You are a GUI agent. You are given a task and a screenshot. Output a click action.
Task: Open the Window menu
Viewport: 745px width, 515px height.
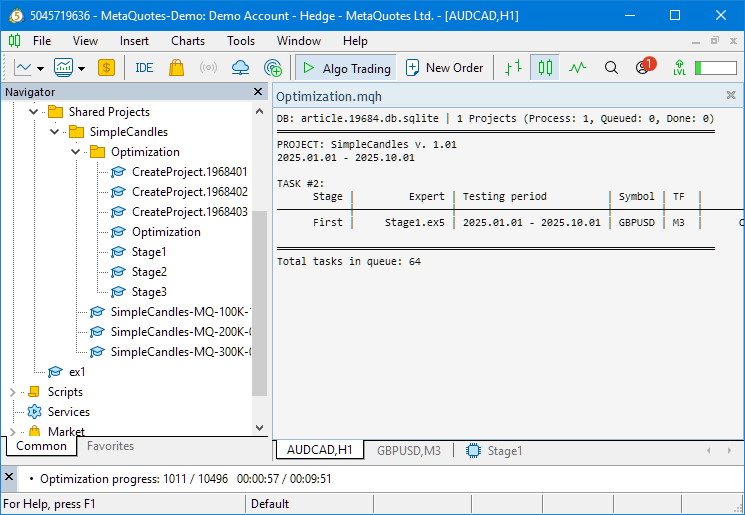point(299,41)
